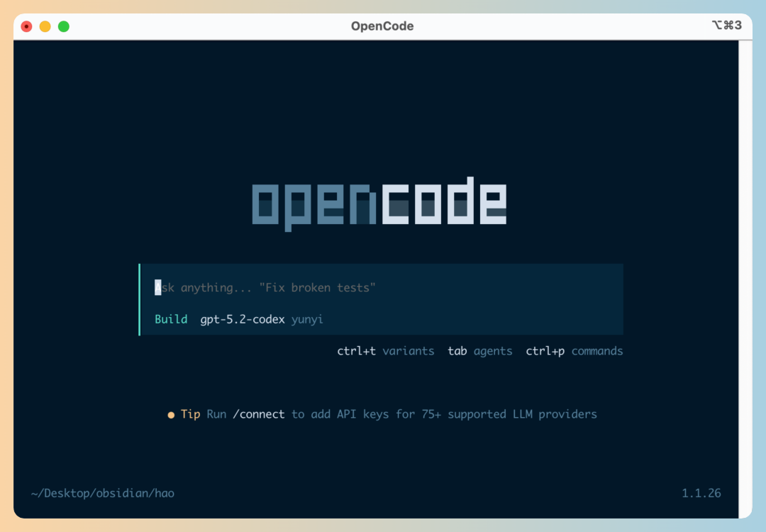Screen dimensions: 766x532
Task: Click the opencode ASCII logo
Action: click(x=381, y=202)
